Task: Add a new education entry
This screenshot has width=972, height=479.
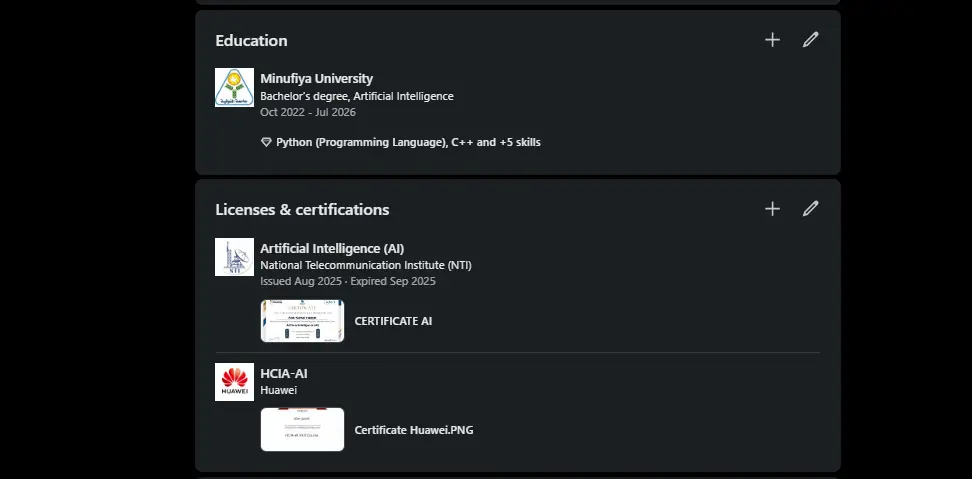Action: [x=772, y=40]
